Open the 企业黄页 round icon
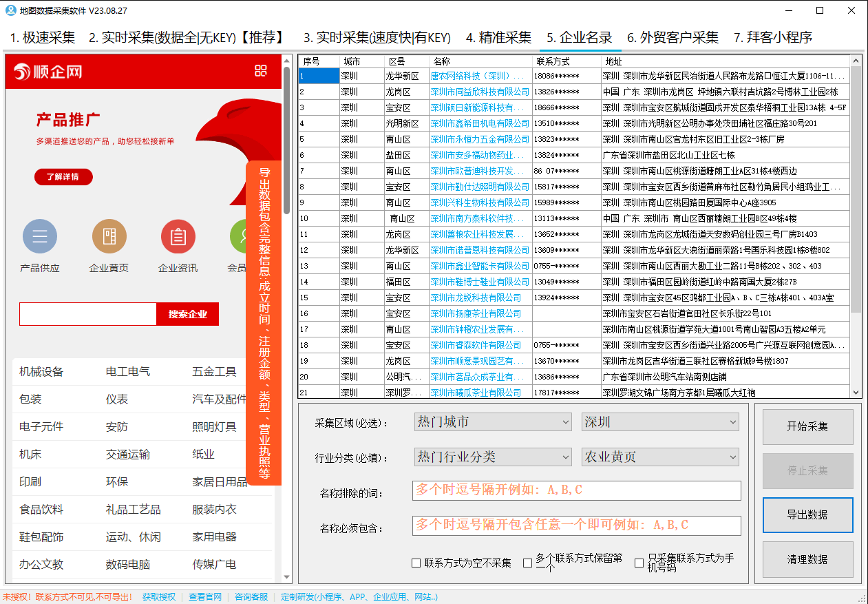 109,237
